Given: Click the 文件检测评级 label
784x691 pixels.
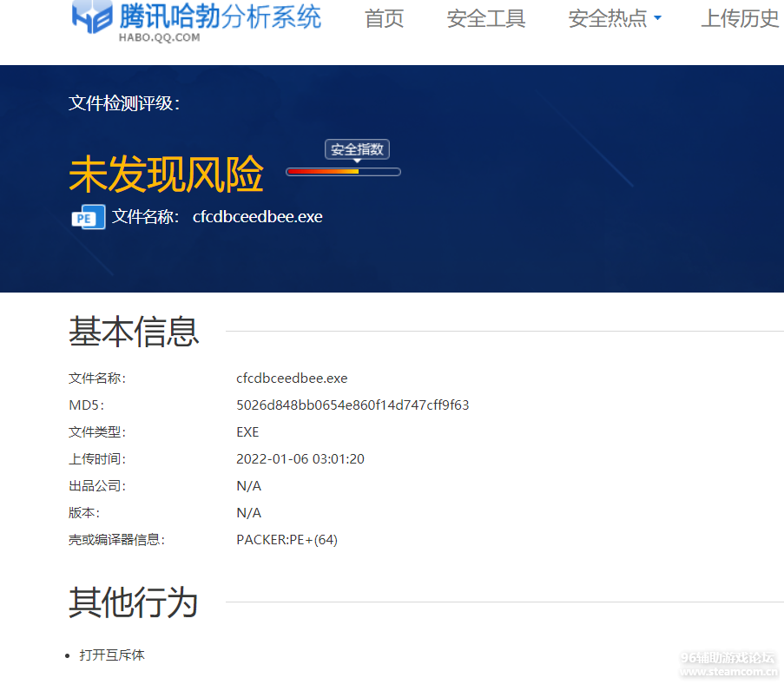Looking at the screenshot, I should [x=124, y=103].
